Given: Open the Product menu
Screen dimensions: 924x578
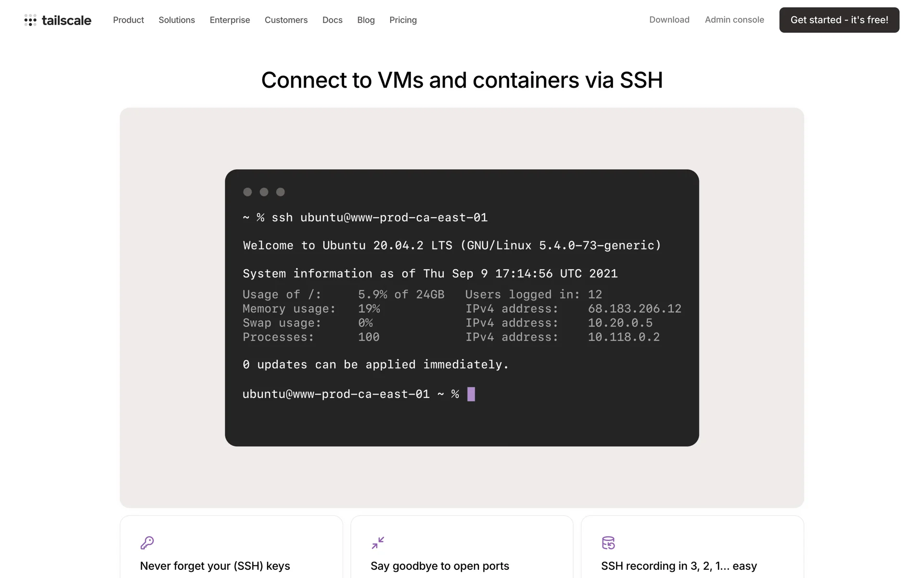Looking at the screenshot, I should [x=128, y=20].
